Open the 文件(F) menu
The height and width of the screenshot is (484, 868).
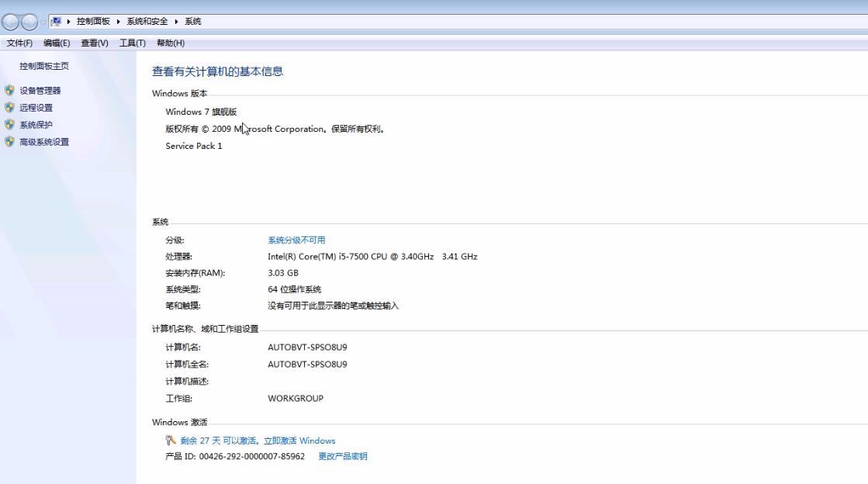click(19, 43)
